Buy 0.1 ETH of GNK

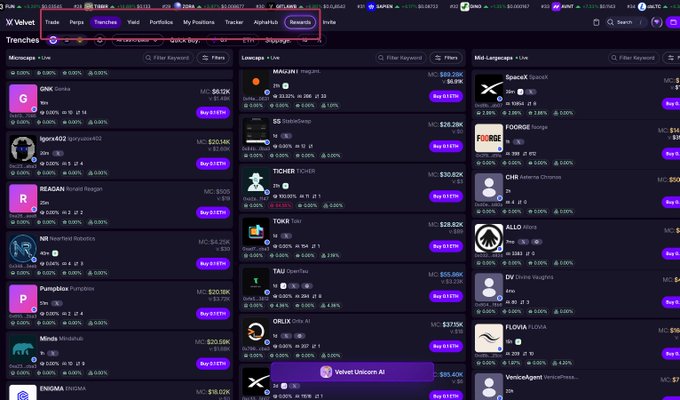tap(213, 113)
